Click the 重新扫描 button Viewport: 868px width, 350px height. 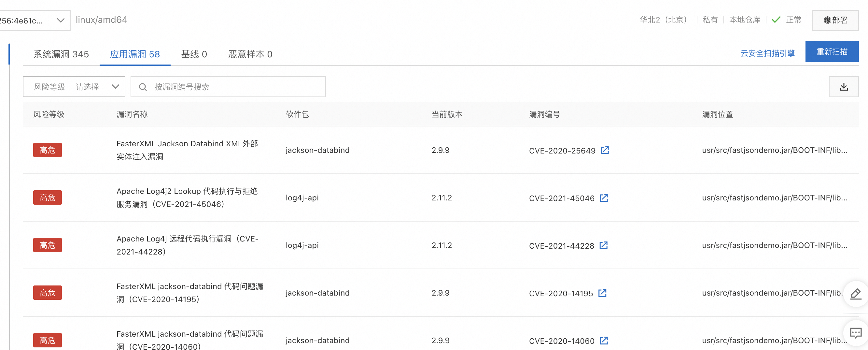click(x=832, y=51)
